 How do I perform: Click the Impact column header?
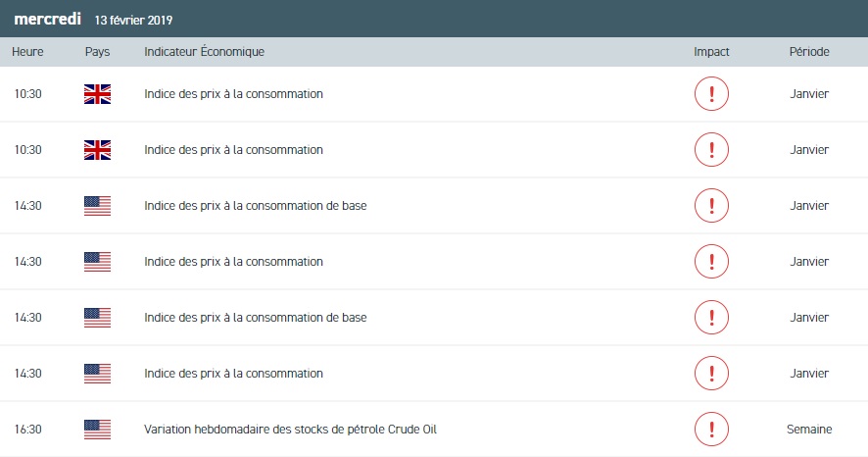(711, 52)
